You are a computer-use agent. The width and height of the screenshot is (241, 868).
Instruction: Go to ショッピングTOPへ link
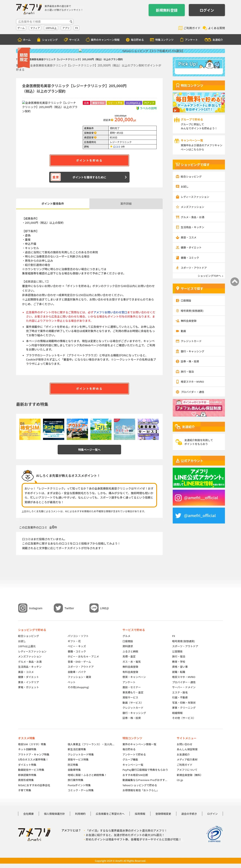210,276
